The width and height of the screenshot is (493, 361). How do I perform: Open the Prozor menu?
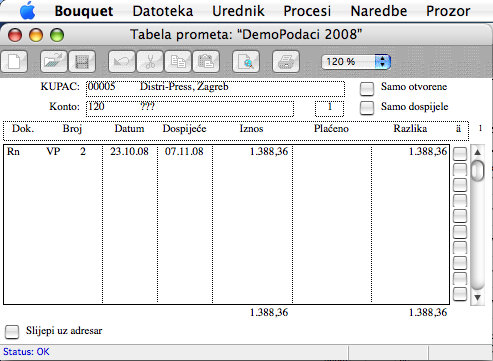pyautogui.click(x=448, y=11)
